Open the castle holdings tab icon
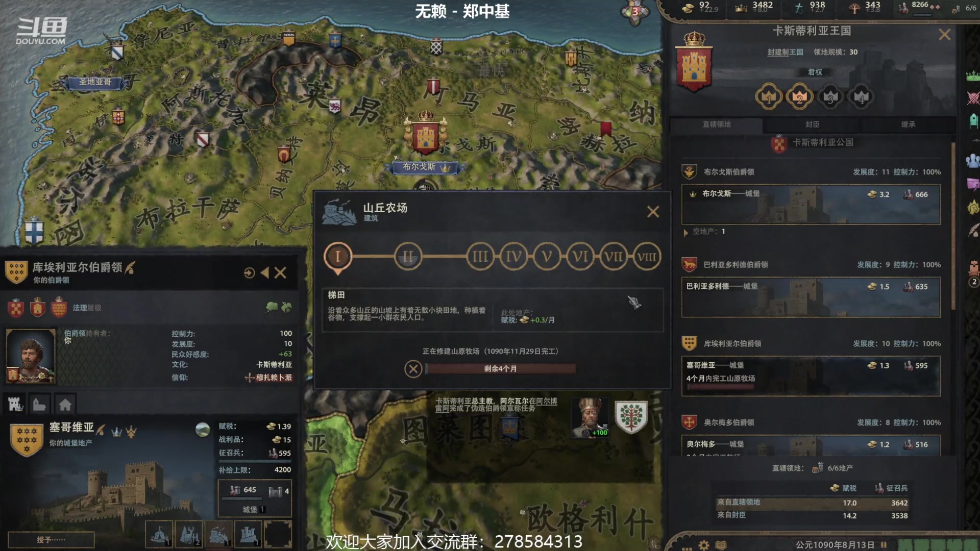This screenshot has height=551, width=980. [x=16, y=405]
